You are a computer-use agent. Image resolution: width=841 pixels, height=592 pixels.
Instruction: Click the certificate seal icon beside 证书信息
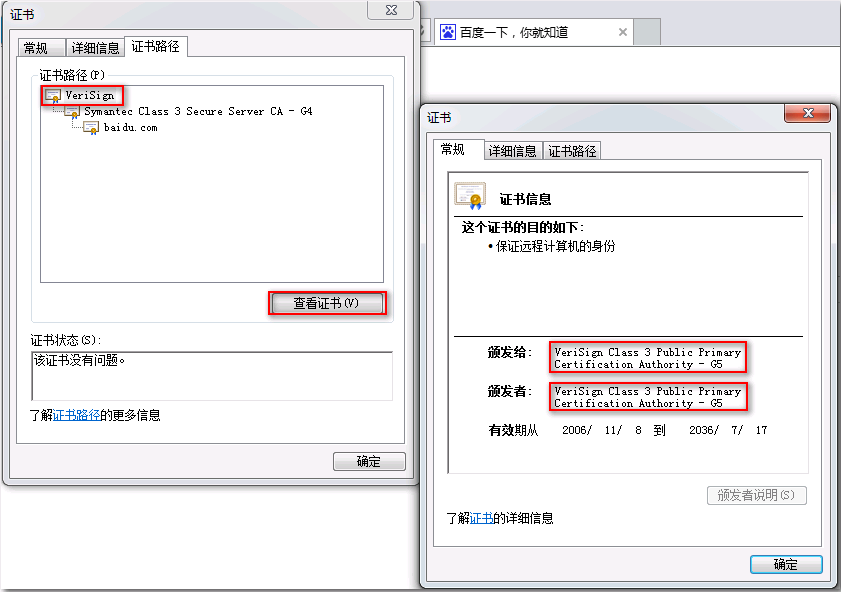pos(470,196)
